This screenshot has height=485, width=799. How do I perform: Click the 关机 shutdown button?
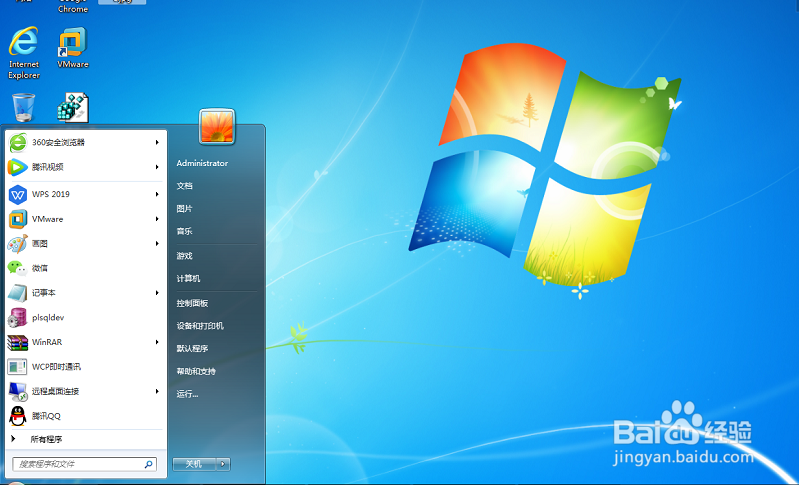tap(194, 464)
